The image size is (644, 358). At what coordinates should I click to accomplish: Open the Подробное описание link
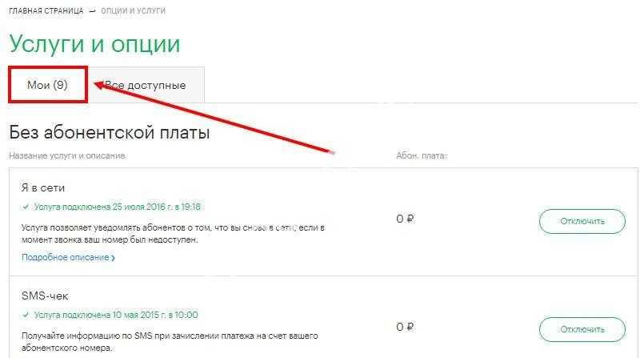[65, 257]
